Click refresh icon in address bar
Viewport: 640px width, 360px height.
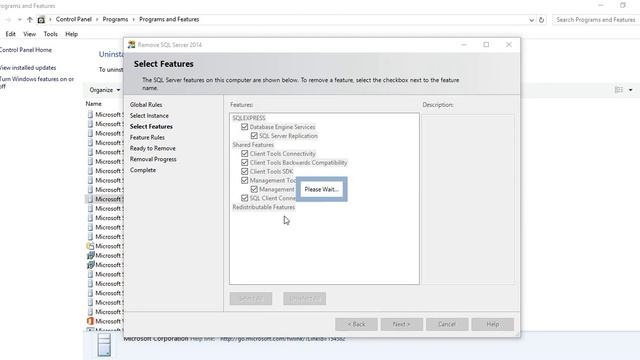542,20
